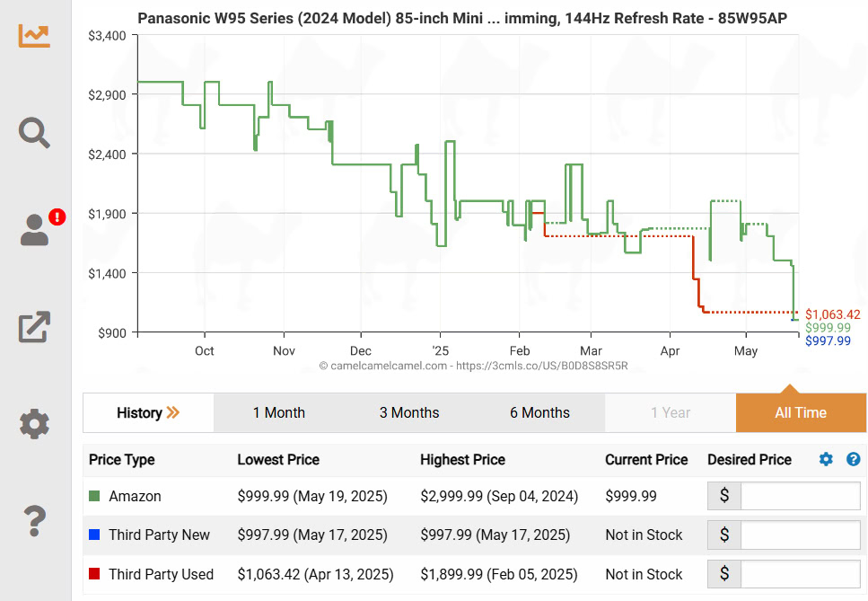Click the red Third Party Used swatch

coord(94,574)
